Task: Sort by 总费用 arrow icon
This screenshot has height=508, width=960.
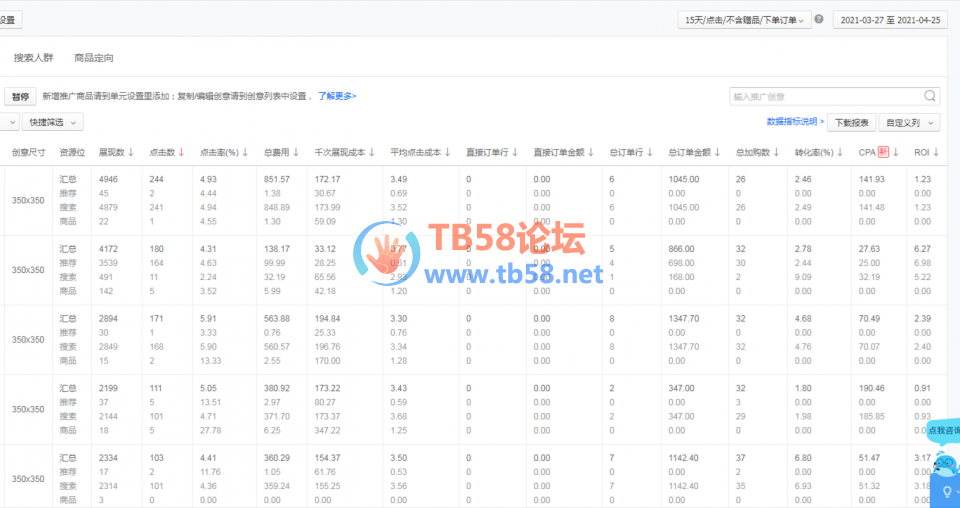Action: [298, 153]
